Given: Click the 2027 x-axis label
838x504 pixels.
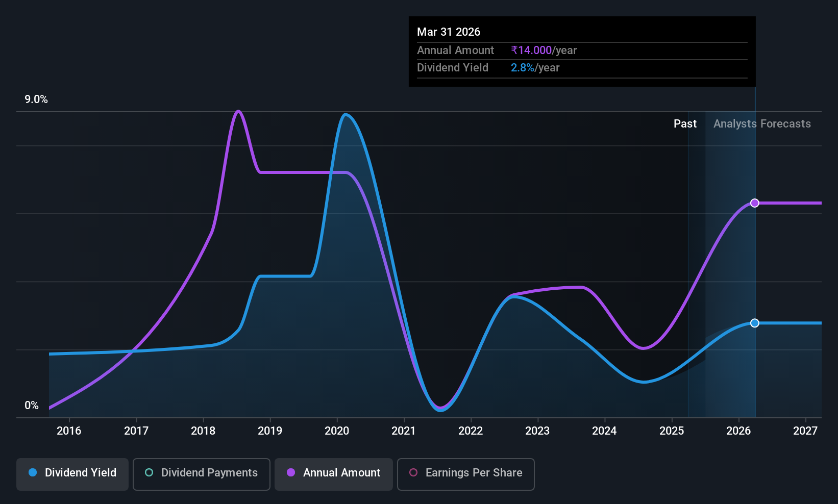Looking at the screenshot, I should click(805, 431).
